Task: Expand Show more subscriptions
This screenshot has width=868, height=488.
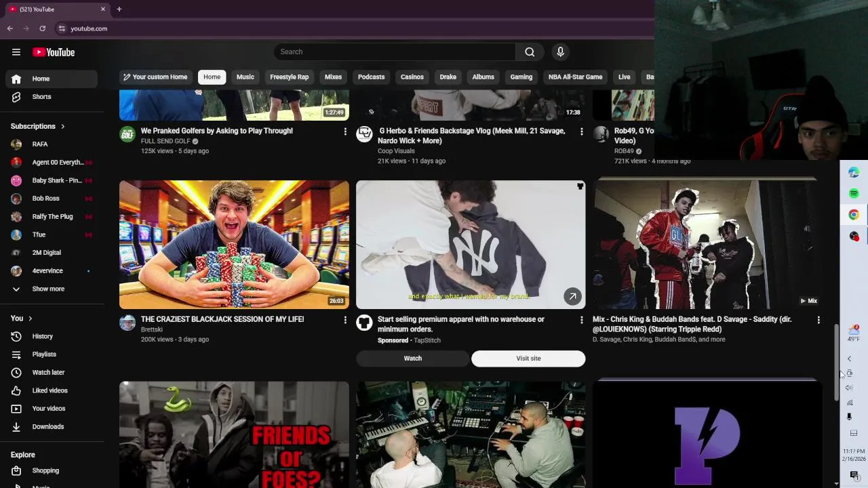Action: [x=52, y=289]
